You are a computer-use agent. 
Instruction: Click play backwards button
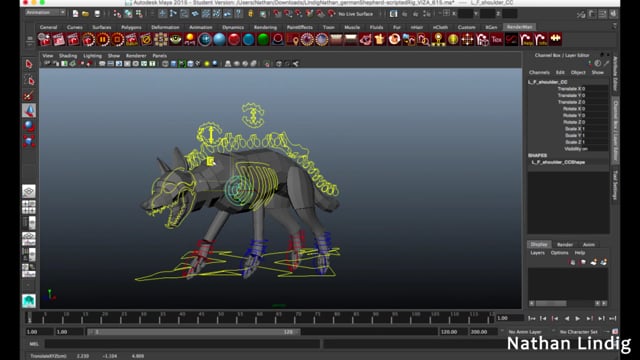pos(566,318)
